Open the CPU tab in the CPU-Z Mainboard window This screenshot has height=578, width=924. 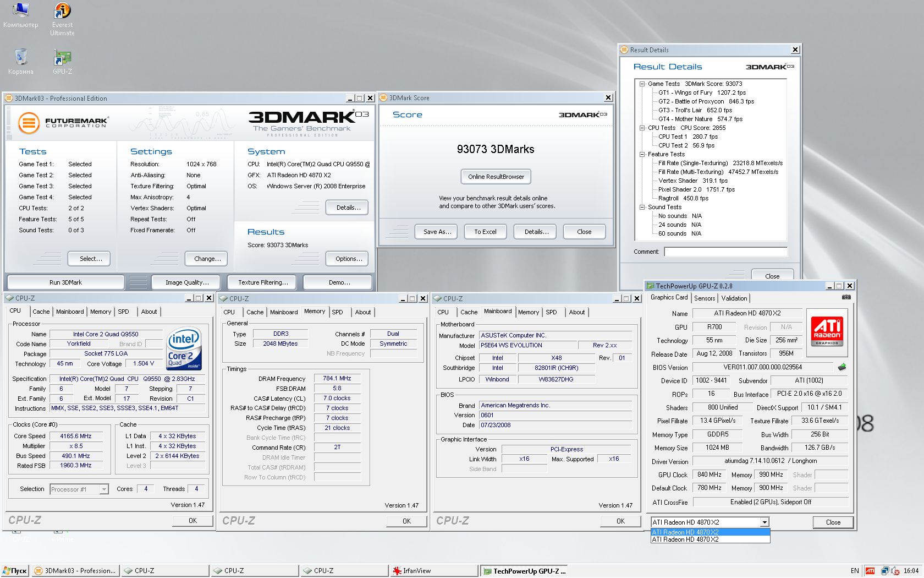point(443,312)
